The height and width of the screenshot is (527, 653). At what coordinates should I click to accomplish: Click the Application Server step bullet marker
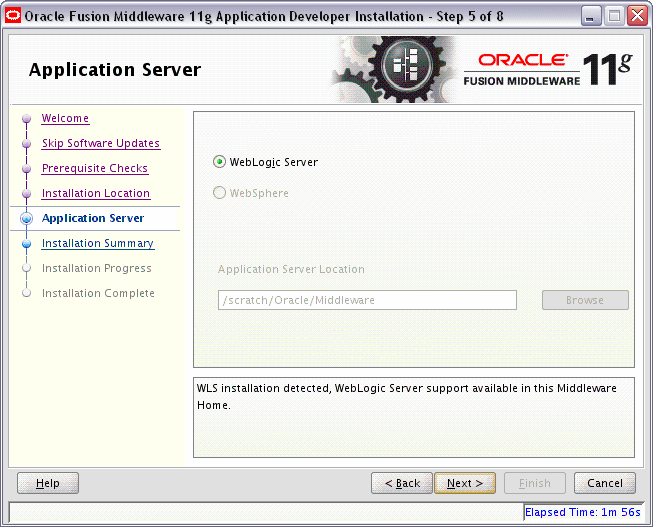27,219
